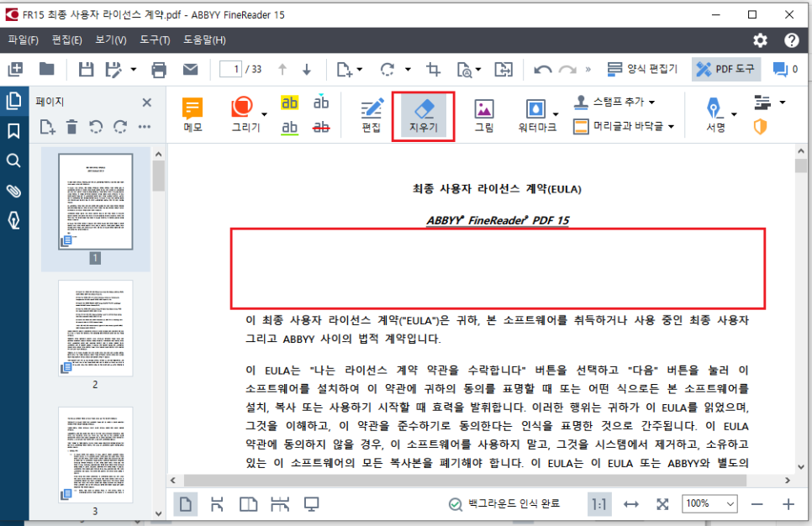This screenshot has height=526, width=812.
Task: Open the recognize document dropdown arrow
Action: coord(478,70)
